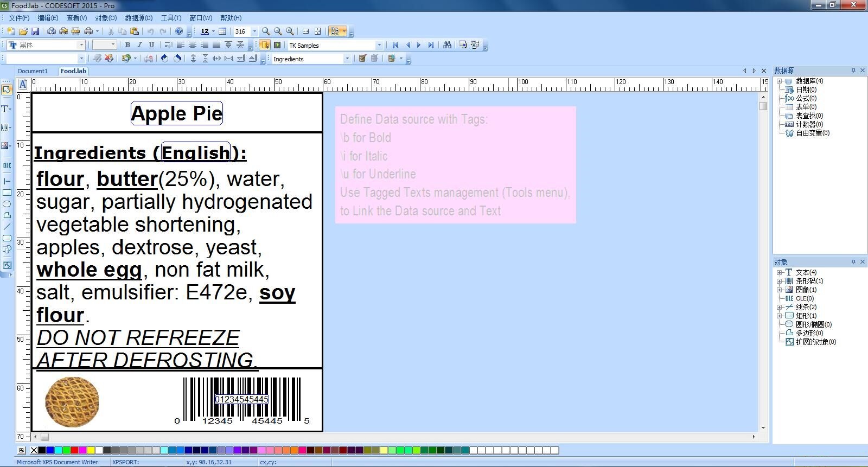Click the rotate right icon
This screenshot has height=467, width=868.
coord(177,59)
